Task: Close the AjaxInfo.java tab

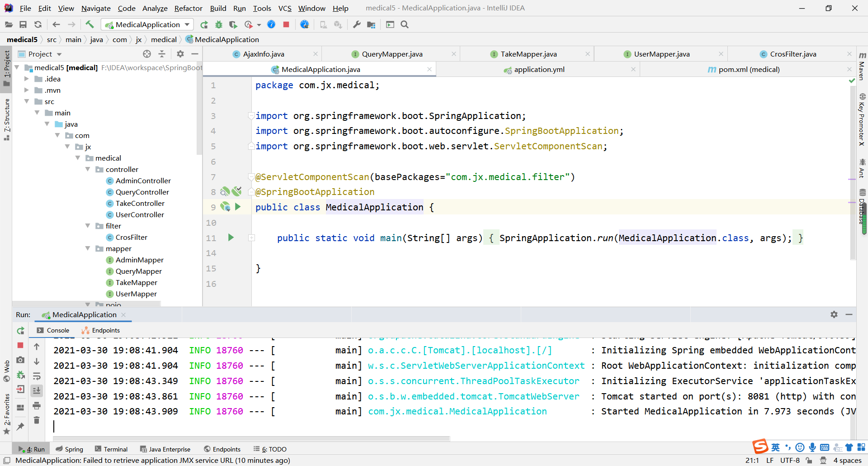Action: click(x=316, y=54)
